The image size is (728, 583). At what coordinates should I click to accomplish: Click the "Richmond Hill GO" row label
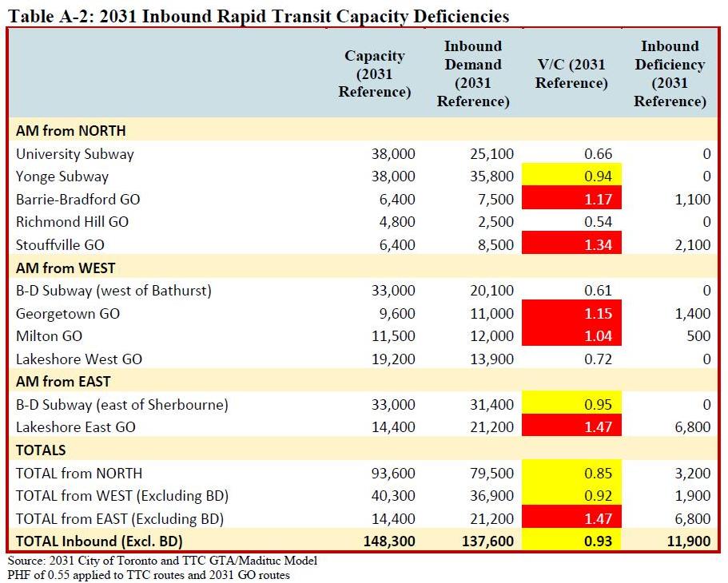pyautogui.click(x=72, y=222)
